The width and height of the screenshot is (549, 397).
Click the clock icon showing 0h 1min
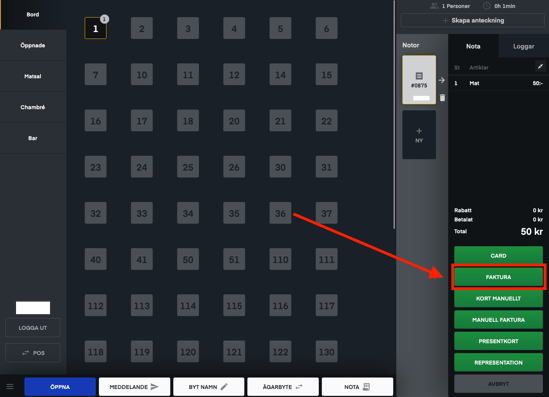tap(486, 6)
